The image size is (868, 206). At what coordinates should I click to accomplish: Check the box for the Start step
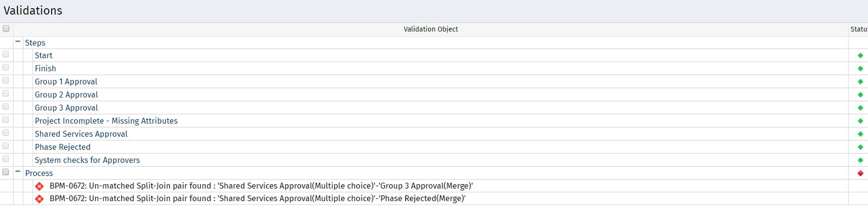6,54
